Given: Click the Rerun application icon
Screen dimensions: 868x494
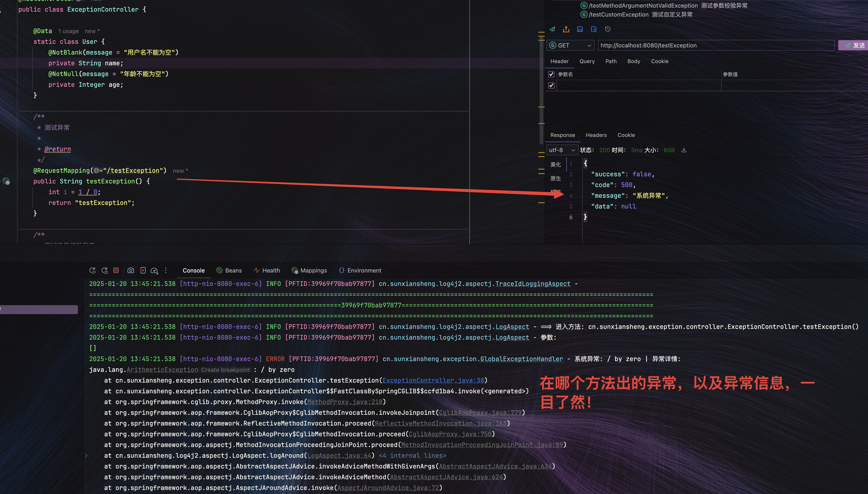Looking at the screenshot, I should click(x=92, y=270).
